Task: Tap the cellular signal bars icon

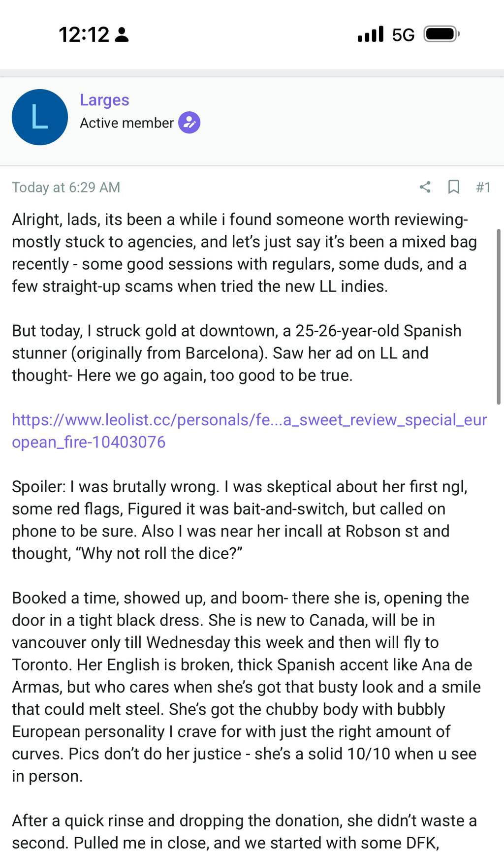Action: [370, 34]
